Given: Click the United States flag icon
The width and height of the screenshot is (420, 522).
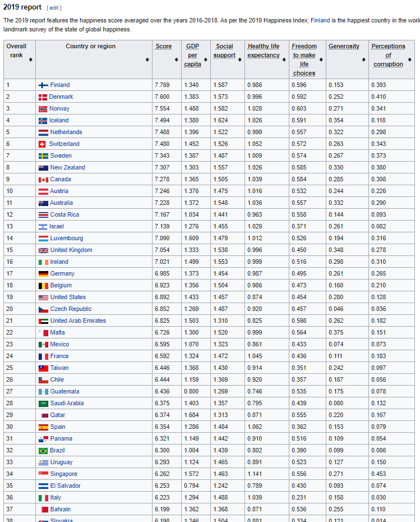Looking at the screenshot, I should tap(43, 297).
